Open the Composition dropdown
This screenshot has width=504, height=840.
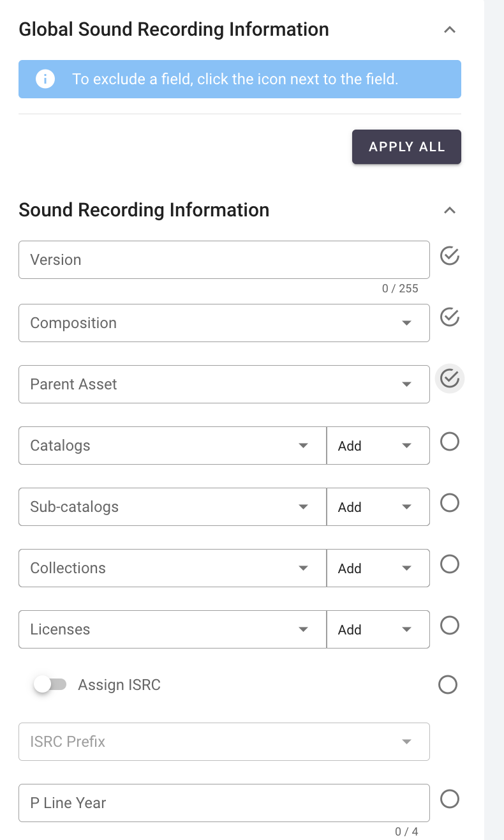[223, 323]
